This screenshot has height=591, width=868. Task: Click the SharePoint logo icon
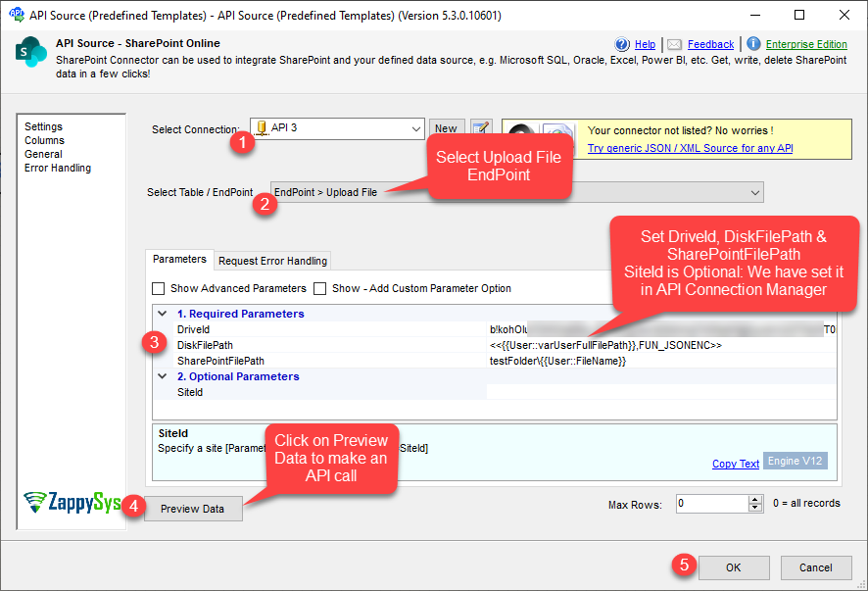point(31,52)
